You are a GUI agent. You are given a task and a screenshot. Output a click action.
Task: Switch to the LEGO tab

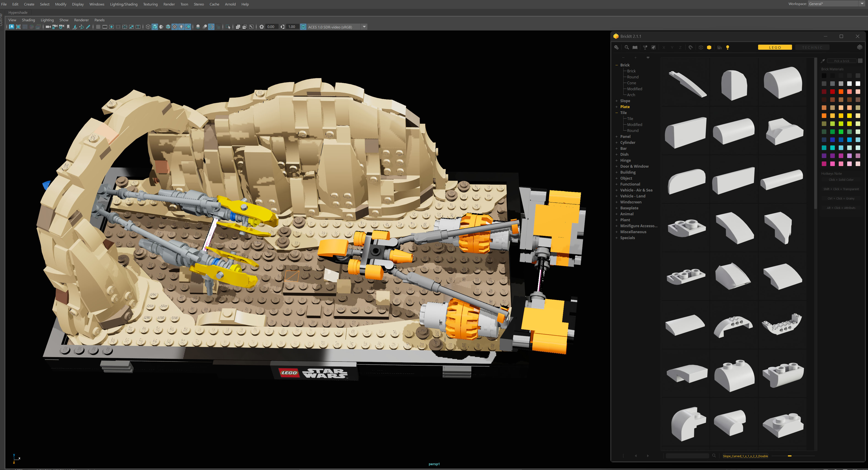click(x=775, y=47)
